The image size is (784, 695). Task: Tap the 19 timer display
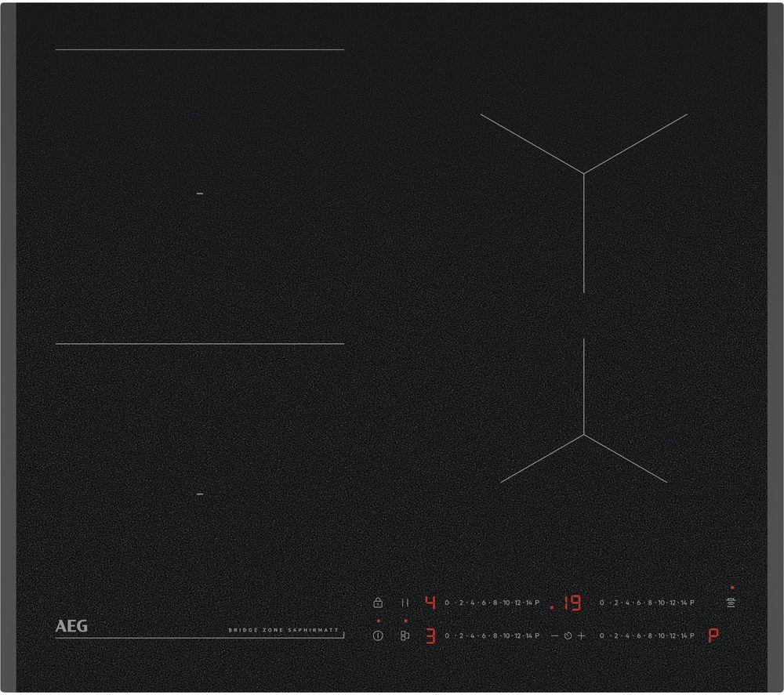(571, 603)
